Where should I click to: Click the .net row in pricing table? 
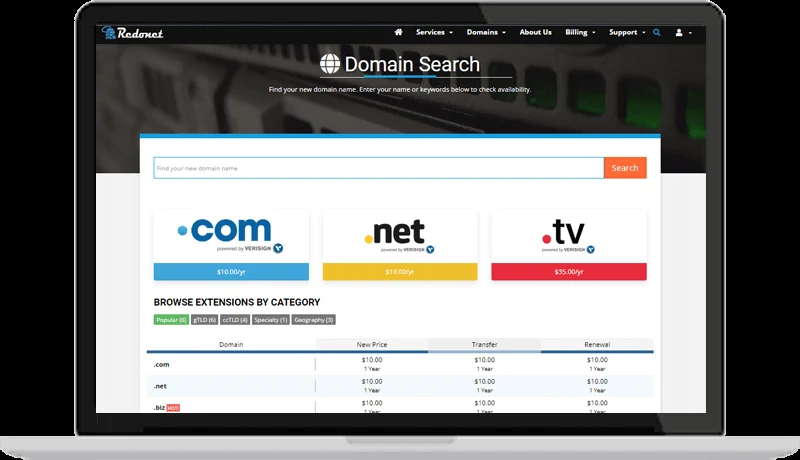pos(400,386)
